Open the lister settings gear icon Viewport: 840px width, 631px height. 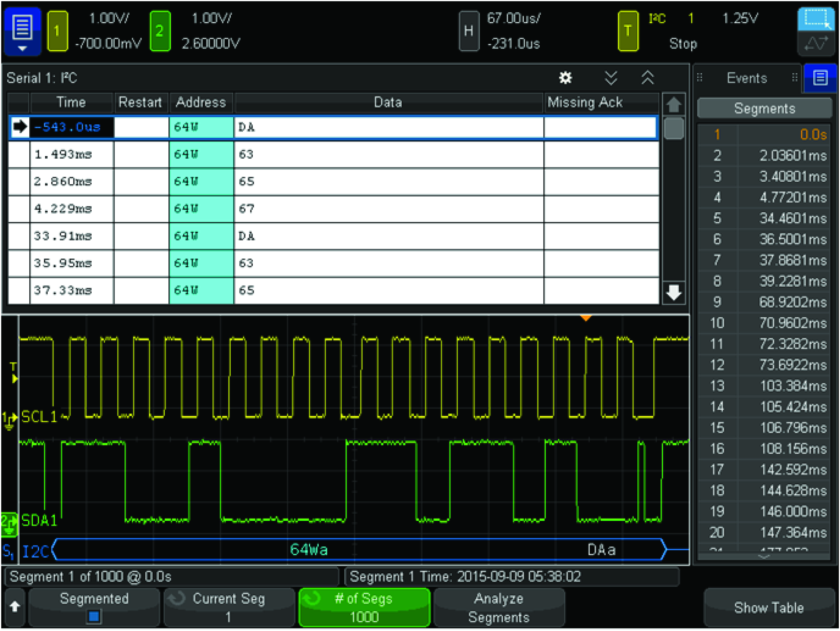click(x=565, y=78)
